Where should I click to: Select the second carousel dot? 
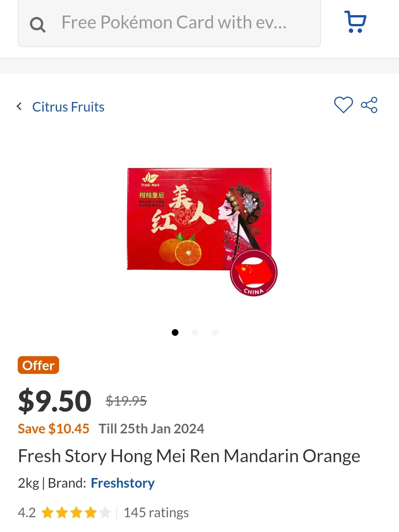pos(195,332)
